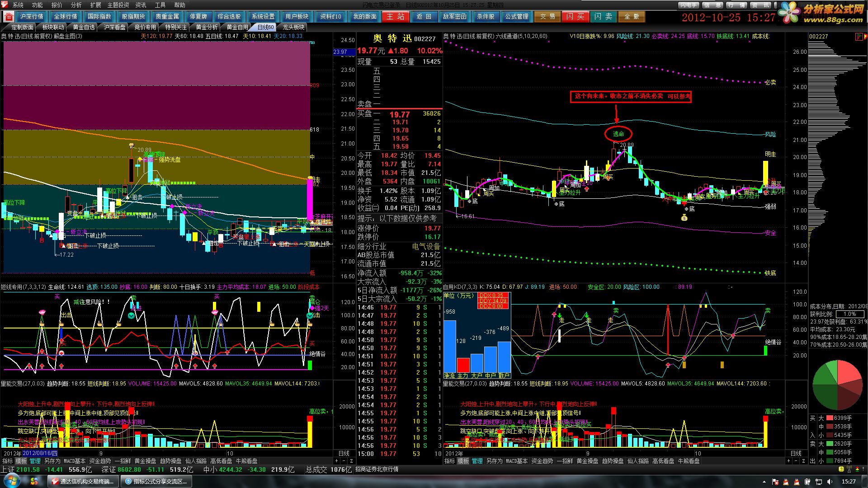Click right chart plus zoom icon
868x488 pixels.
[x=788, y=461]
